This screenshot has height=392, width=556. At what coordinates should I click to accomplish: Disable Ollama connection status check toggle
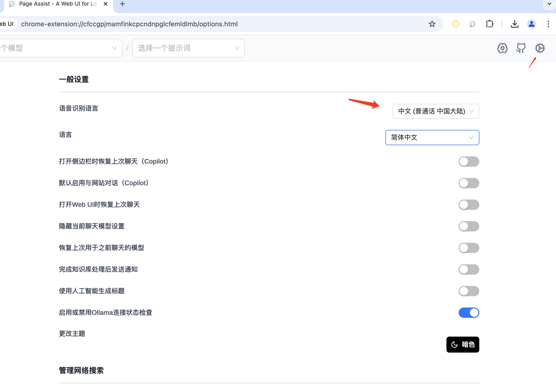468,312
